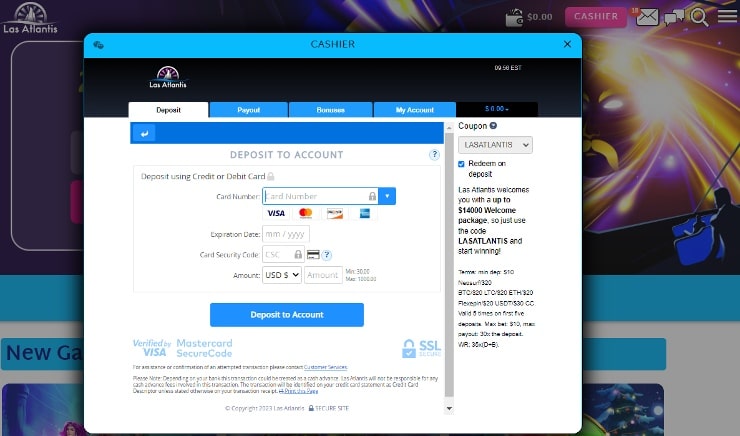
Task: Click the Las Atlantis site logo
Action: pyautogui.click(x=30, y=18)
